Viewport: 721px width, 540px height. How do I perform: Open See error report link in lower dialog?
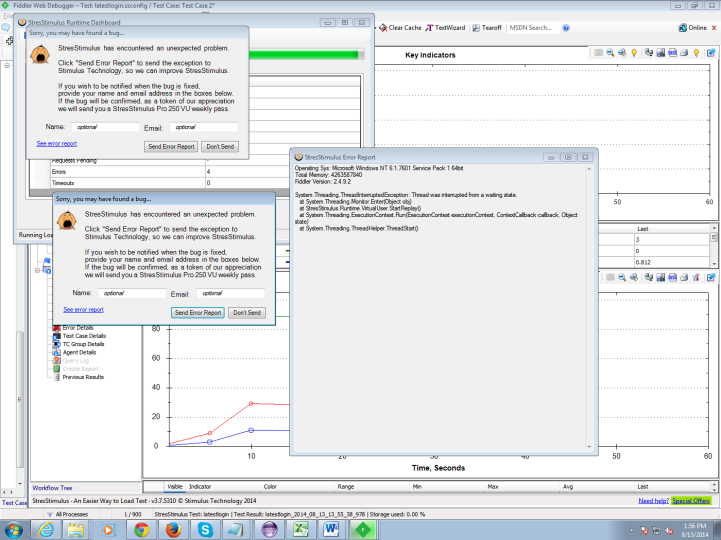point(83,310)
